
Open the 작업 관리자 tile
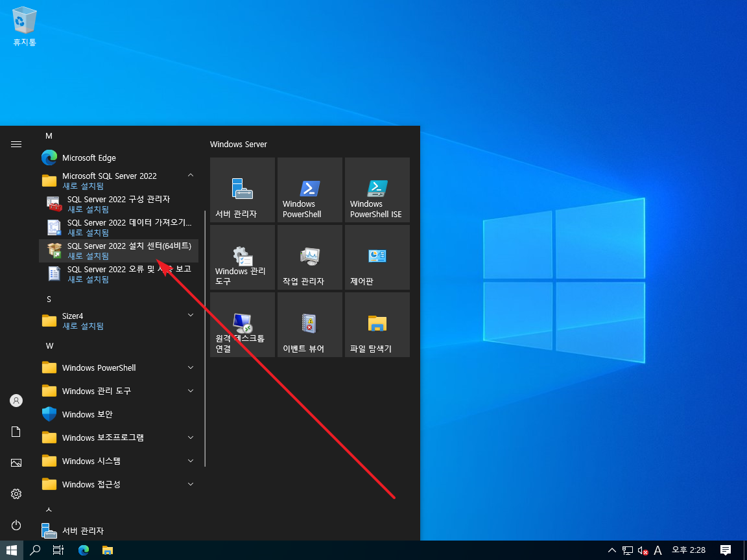310,257
